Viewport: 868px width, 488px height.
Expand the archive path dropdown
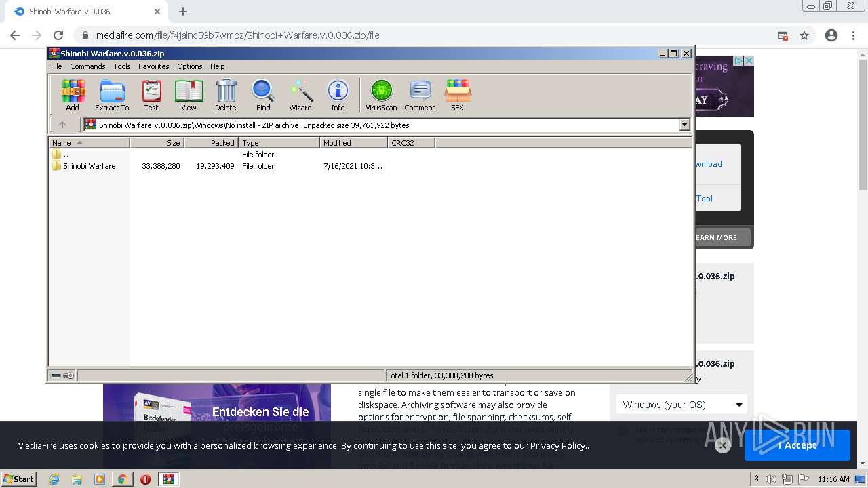(684, 125)
